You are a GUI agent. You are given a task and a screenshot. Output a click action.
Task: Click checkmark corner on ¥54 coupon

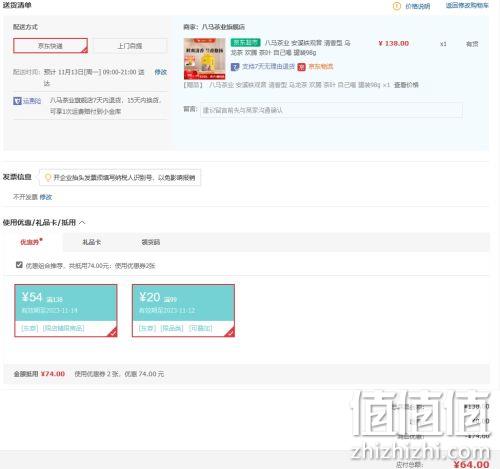113,332
